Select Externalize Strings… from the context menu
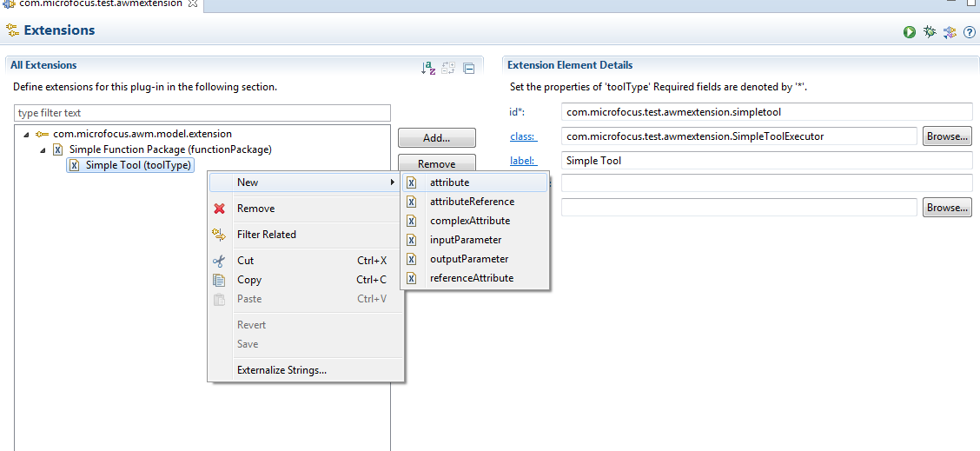 [281, 370]
